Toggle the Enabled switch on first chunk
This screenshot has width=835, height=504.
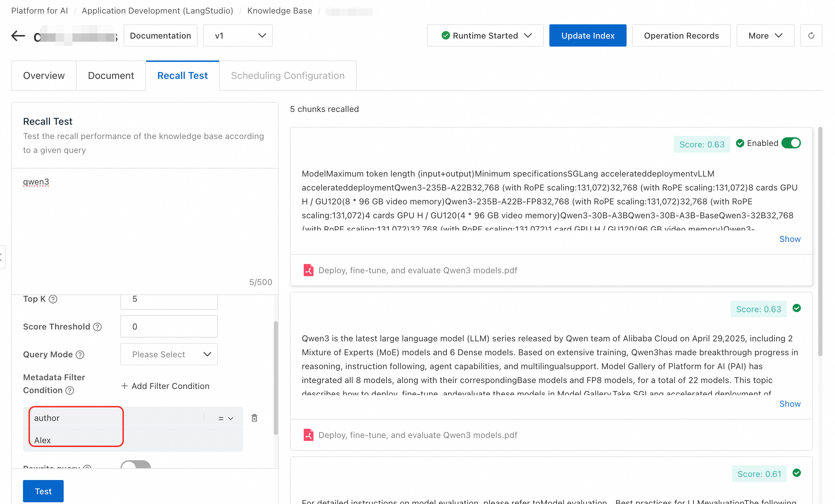[791, 143]
